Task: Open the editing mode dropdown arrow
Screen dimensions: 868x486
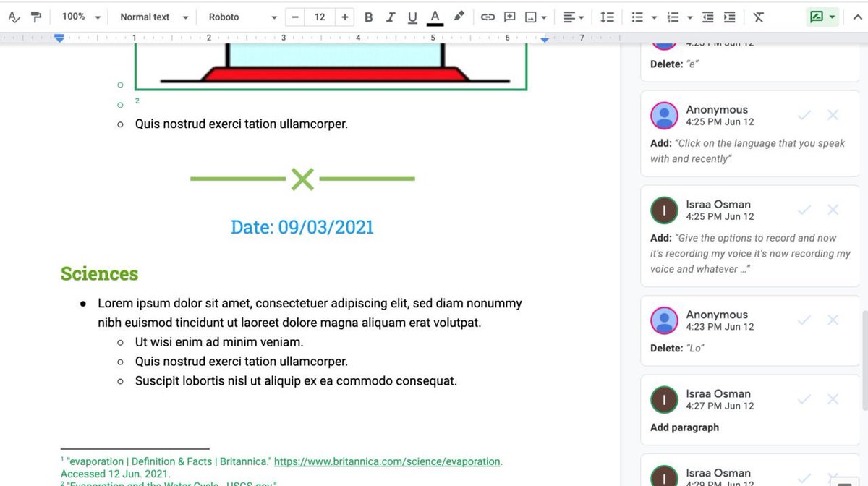Action: [x=833, y=17]
